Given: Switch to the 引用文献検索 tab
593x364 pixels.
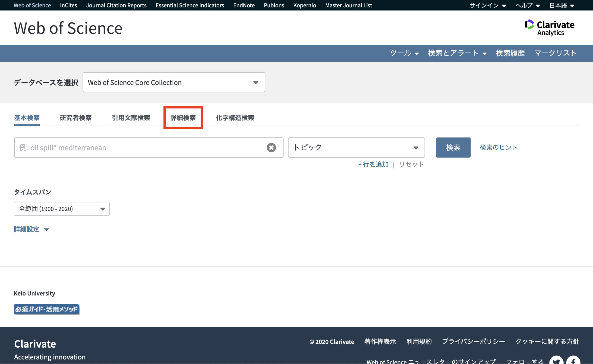Looking at the screenshot, I should 131,118.
